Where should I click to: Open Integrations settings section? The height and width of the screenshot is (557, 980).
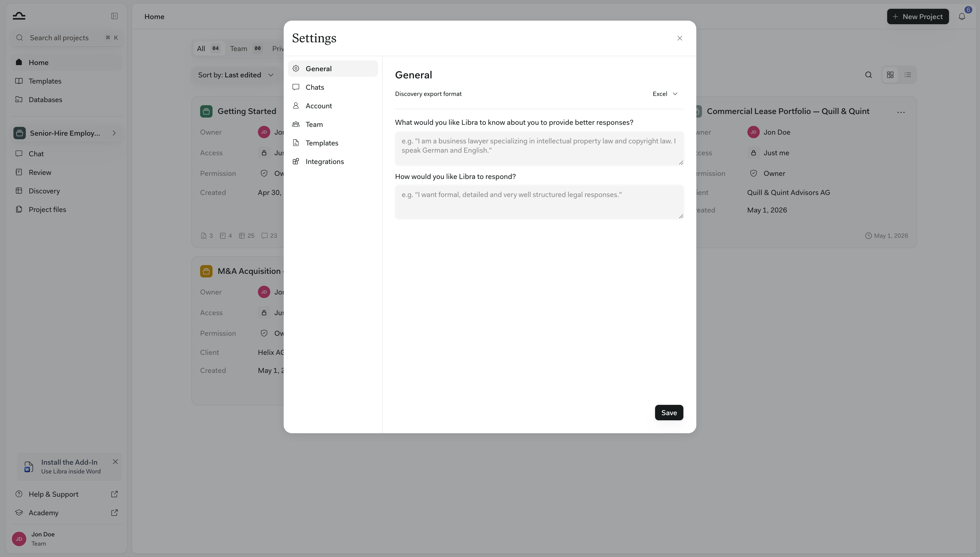pos(333,161)
